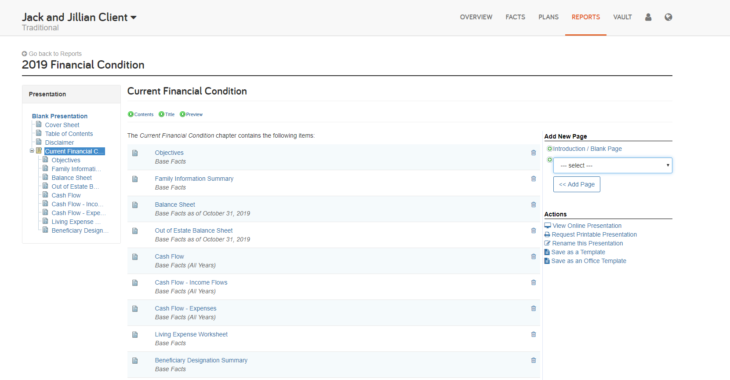Click the Presentation panel header
The image size is (730, 380).
(x=71, y=94)
